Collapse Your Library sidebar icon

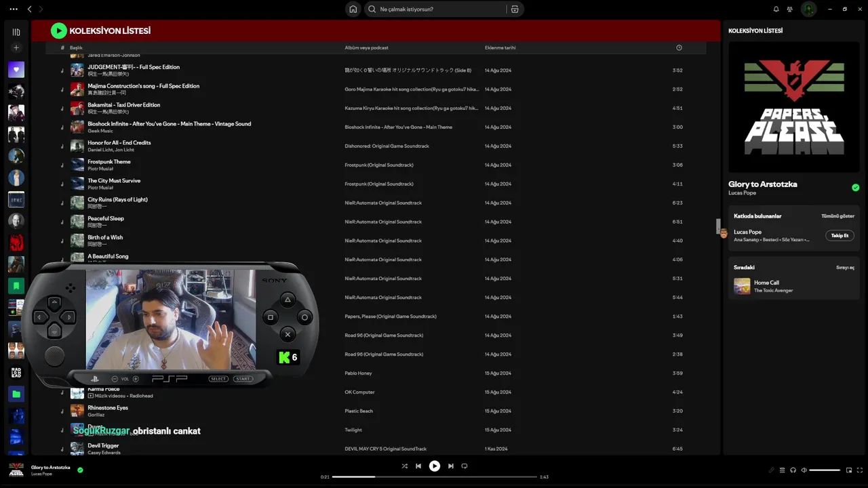click(x=16, y=32)
